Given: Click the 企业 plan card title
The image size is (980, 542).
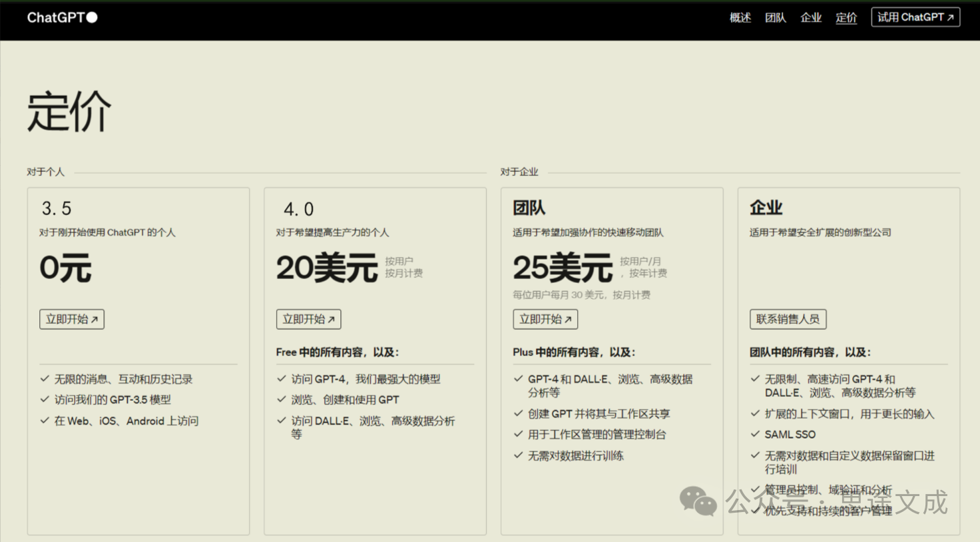Looking at the screenshot, I should tap(766, 208).
